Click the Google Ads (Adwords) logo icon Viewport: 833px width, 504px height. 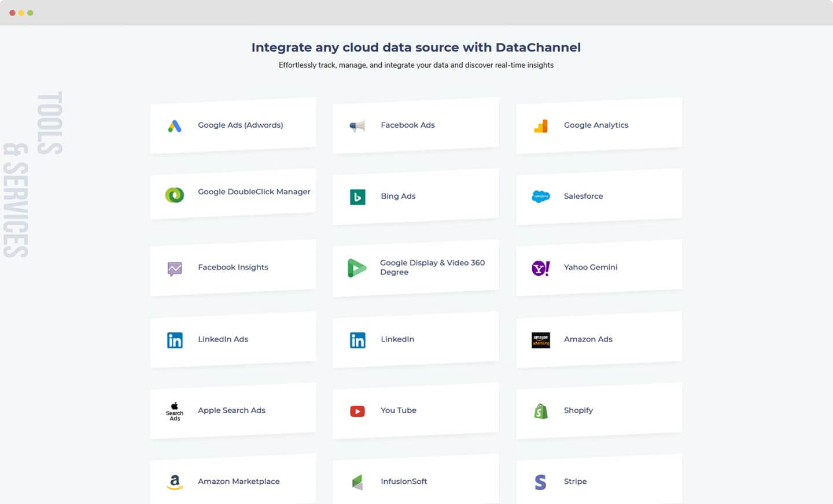tap(175, 126)
